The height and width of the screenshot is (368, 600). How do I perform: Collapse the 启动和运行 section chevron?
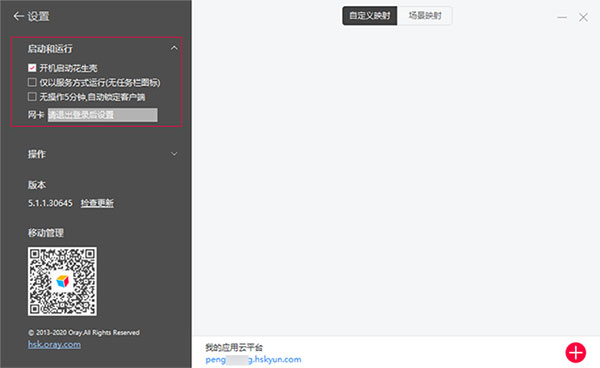click(x=174, y=48)
